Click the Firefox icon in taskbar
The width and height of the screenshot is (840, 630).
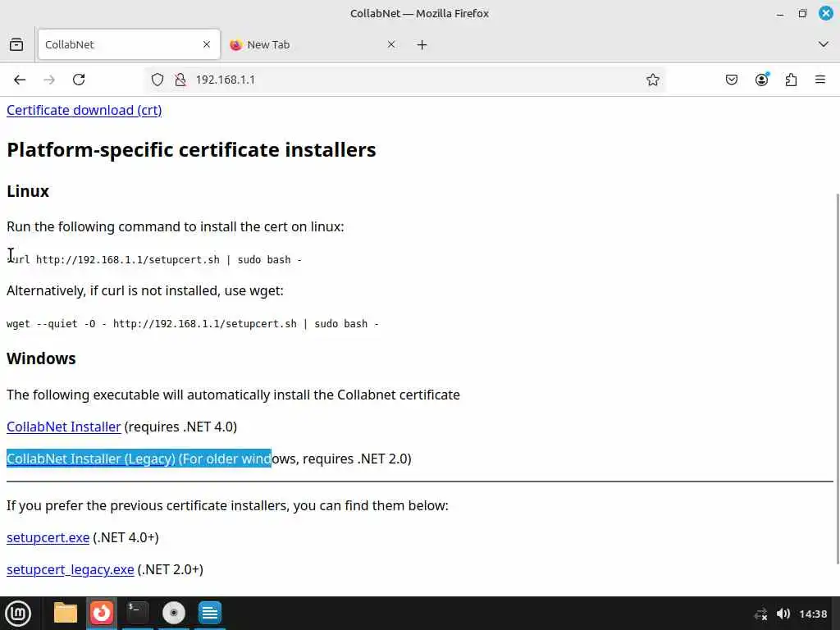[101, 614]
